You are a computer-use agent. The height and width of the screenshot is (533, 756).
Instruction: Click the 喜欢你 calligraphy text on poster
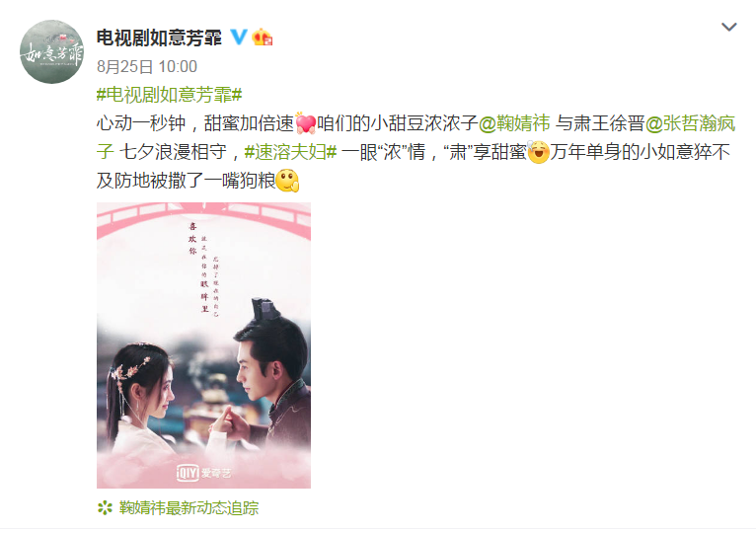[192, 238]
